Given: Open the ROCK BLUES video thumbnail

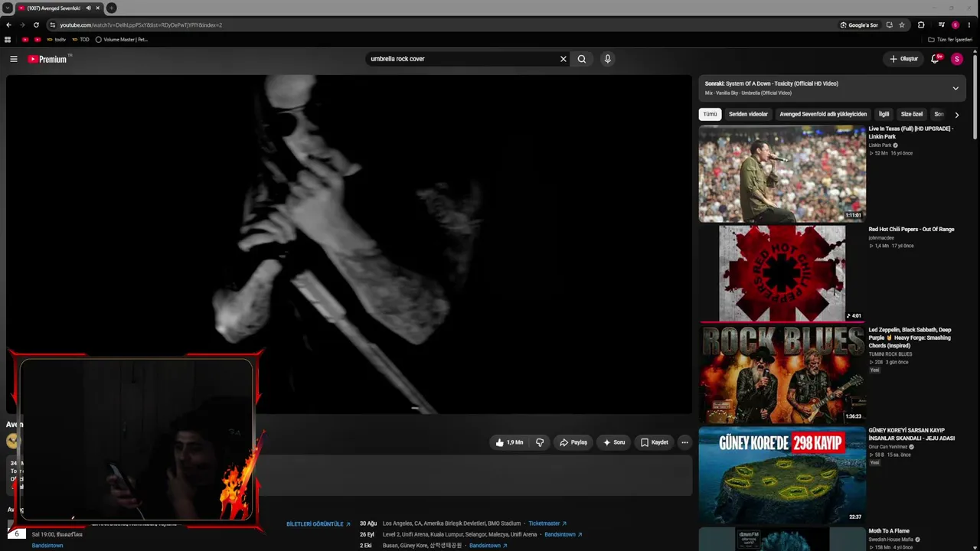Looking at the screenshot, I should coord(782,373).
